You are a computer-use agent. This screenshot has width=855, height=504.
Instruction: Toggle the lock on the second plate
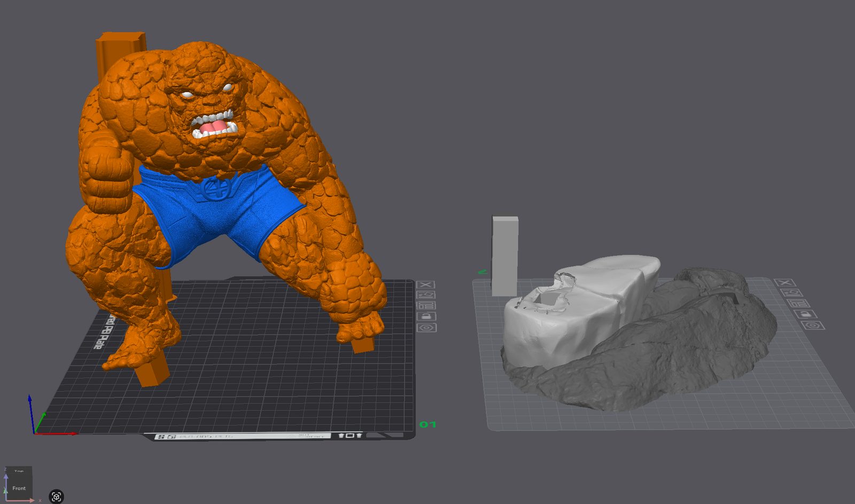coord(805,314)
